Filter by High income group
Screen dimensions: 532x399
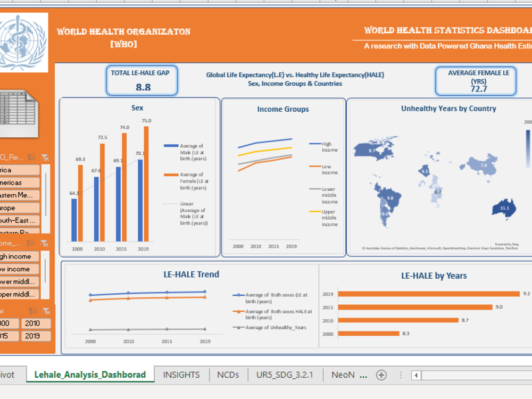(19, 256)
